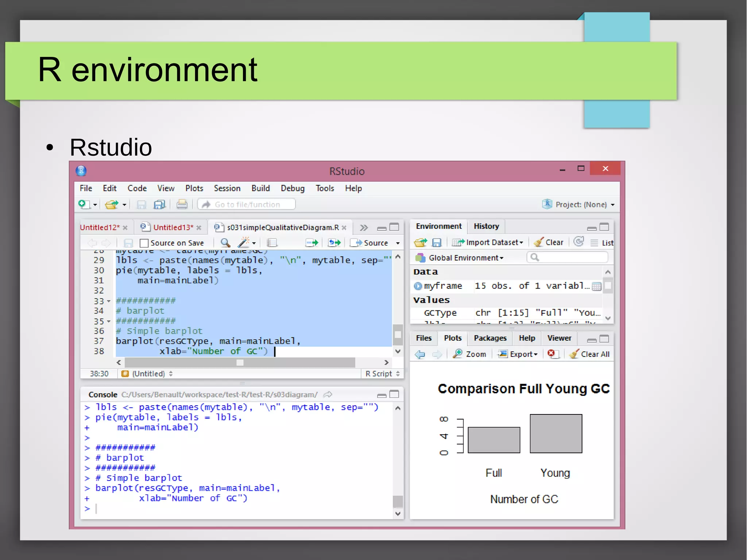Open recent files dropdown arrow
Image resolution: width=747 pixels, height=560 pixels.
click(124, 205)
